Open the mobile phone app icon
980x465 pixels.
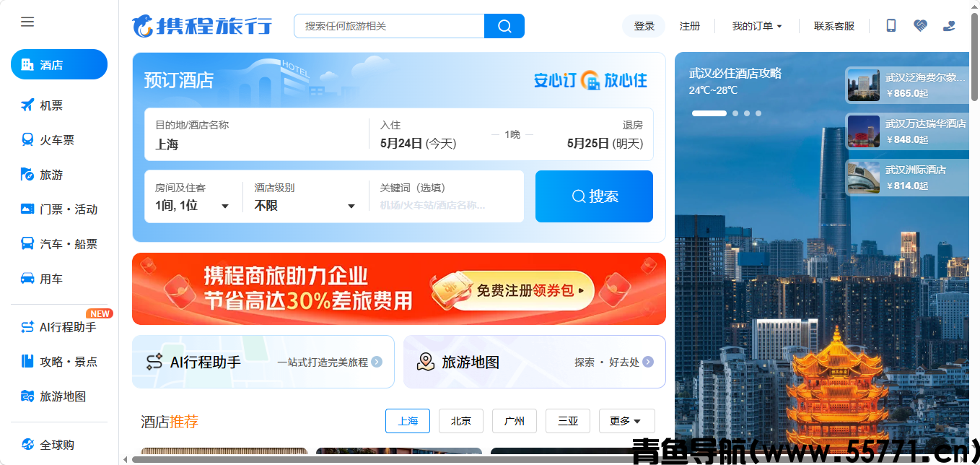coord(891,26)
